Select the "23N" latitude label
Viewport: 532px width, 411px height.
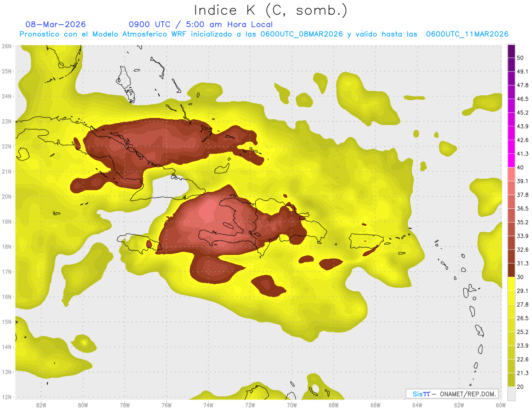tap(7, 121)
